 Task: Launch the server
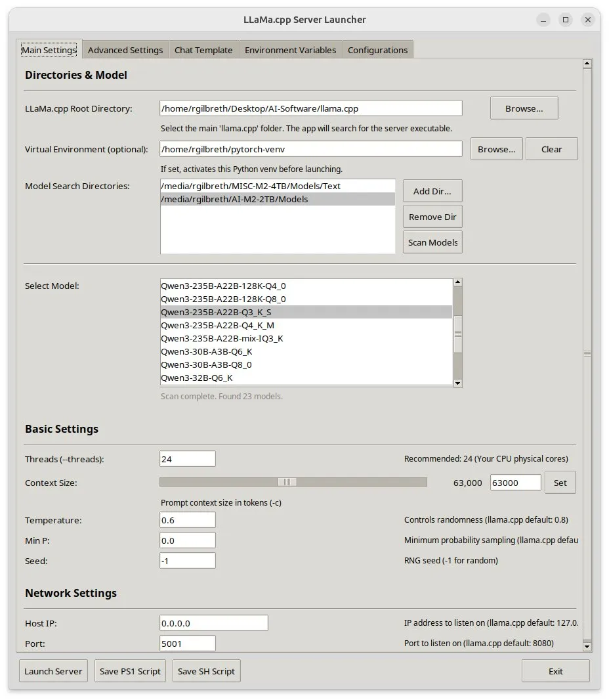53,671
